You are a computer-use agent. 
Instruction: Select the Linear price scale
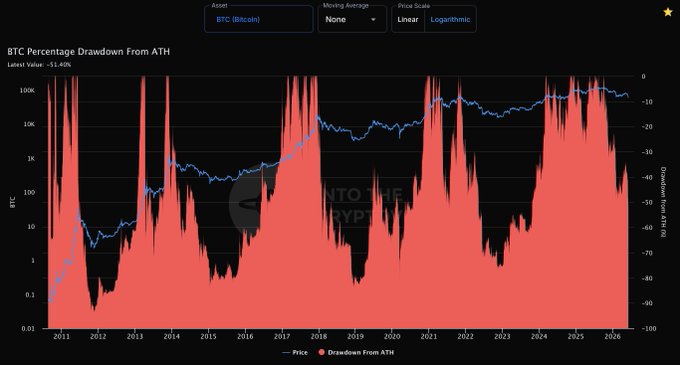pyautogui.click(x=408, y=20)
